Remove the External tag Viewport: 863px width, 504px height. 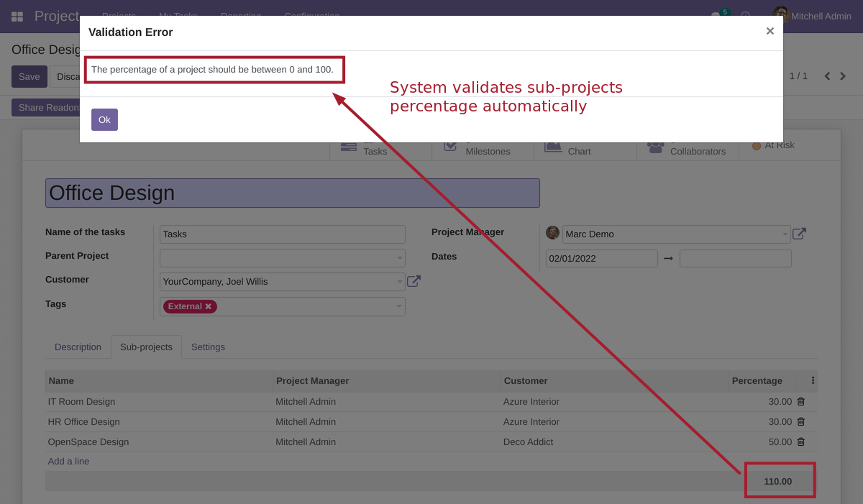207,306
